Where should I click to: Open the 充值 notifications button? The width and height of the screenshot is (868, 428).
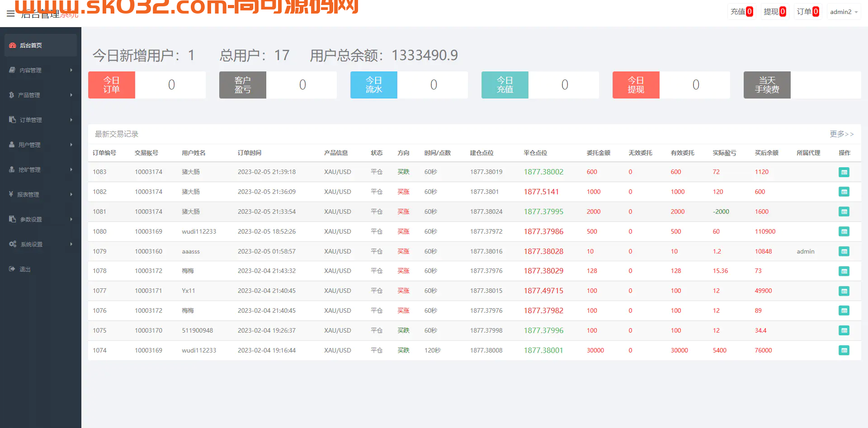click(741, 12)
